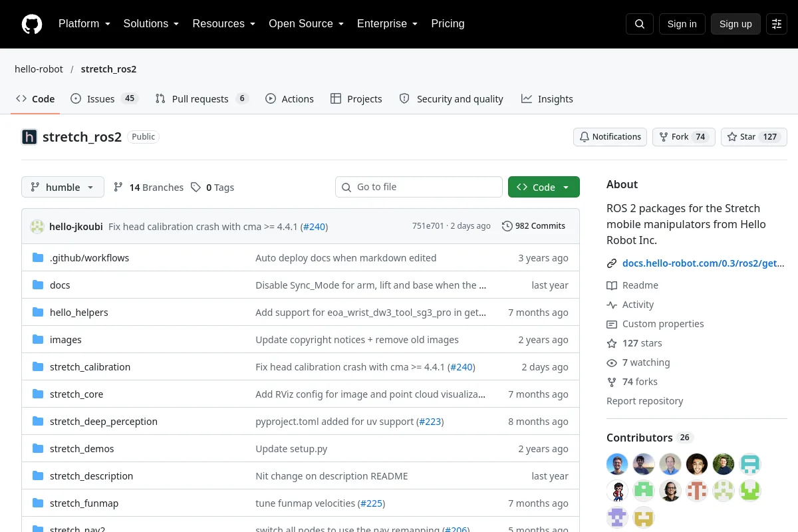Click the tag icon next to 0 Tags

196,187
